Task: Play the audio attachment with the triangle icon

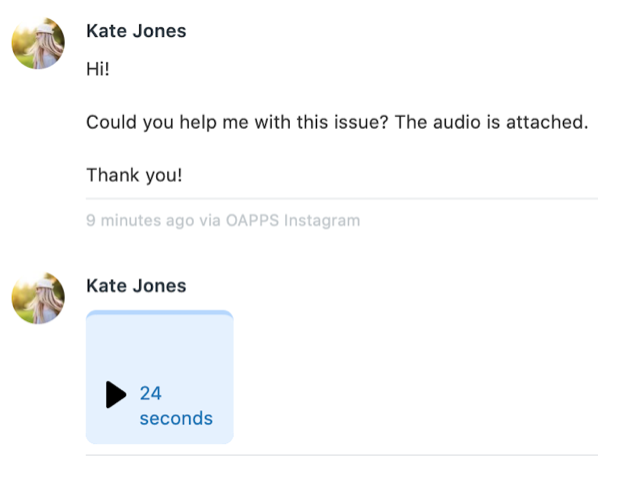Action: [116, 394]
